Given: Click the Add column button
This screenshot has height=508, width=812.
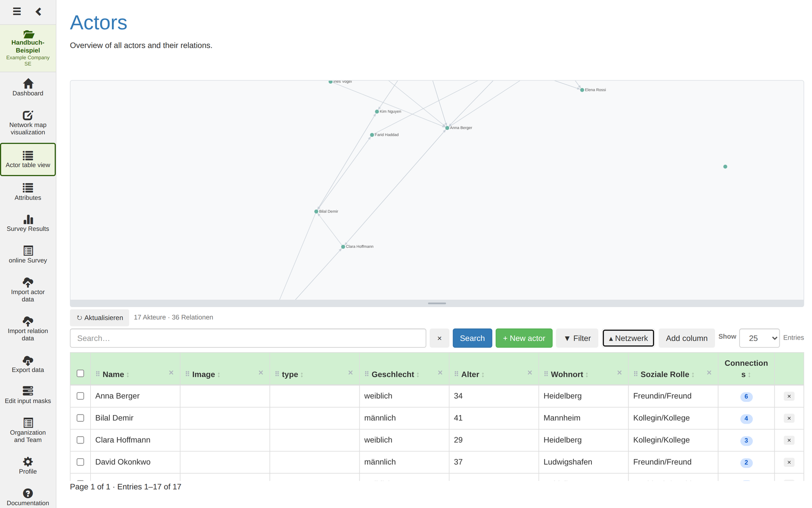Looking at the screenshot, I should [x=686, y=338].
